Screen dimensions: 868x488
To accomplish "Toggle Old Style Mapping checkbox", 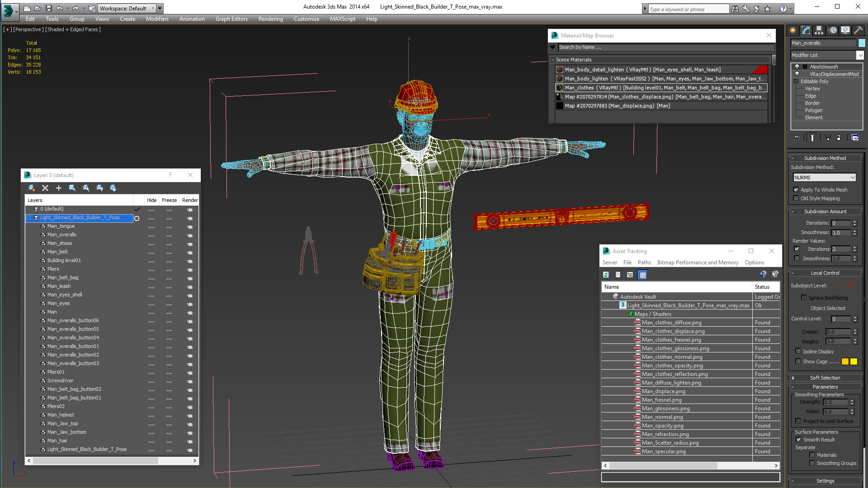I will 796,198.
